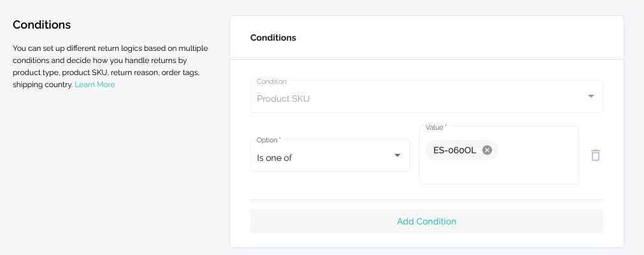
Task: Click the large Conditions heading on the left
Action: [x=41, y=25]
